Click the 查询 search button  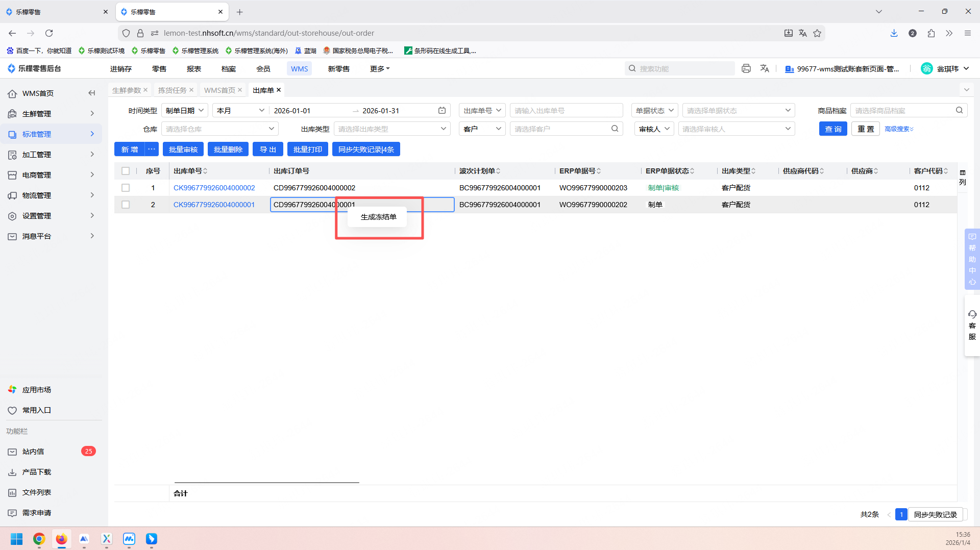[833, 129]
